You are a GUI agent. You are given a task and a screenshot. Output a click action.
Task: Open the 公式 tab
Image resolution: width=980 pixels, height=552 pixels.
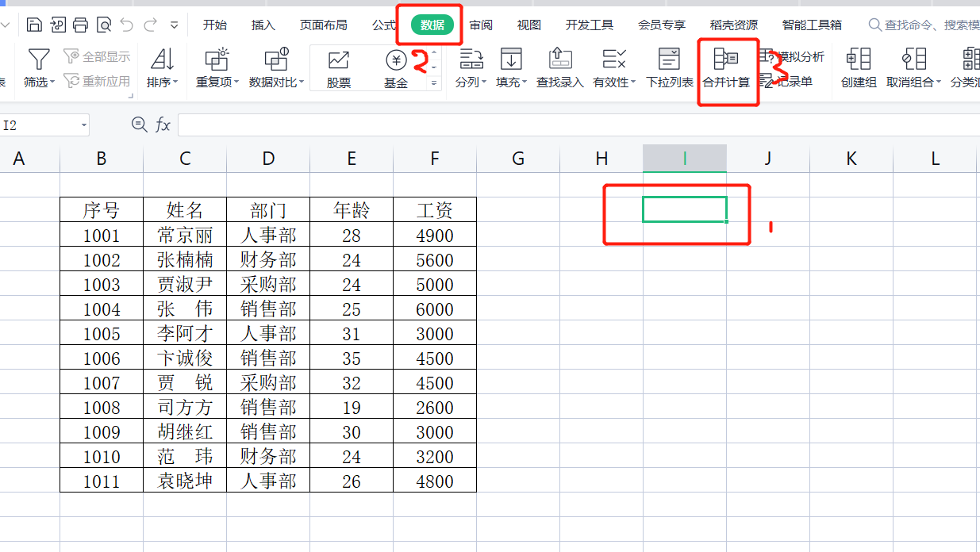tap(383, 25)
